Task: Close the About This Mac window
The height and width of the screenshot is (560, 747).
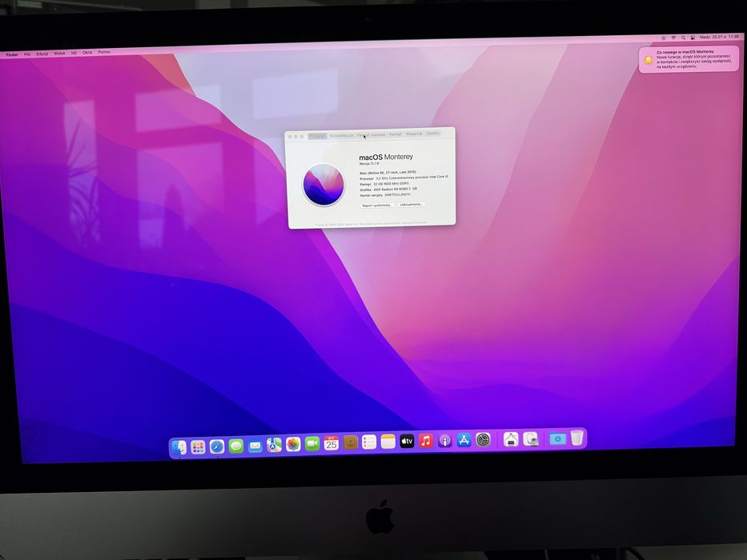Action: click(290, 137)
